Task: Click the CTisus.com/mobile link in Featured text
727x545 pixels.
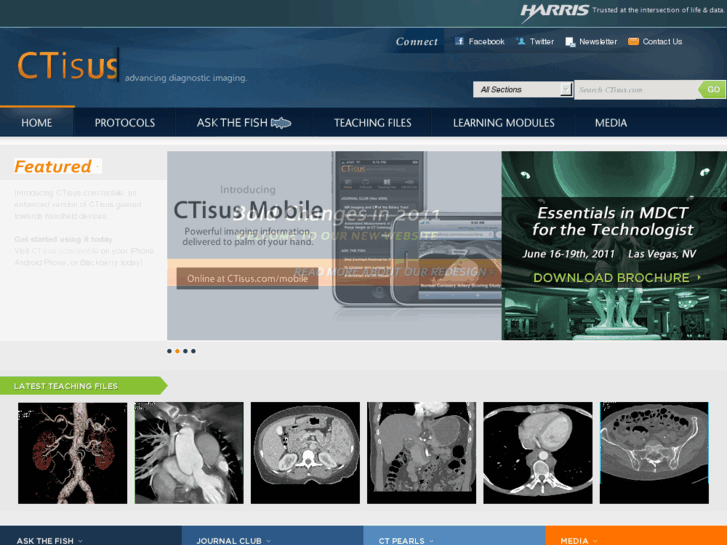Action: coord(65,251)
